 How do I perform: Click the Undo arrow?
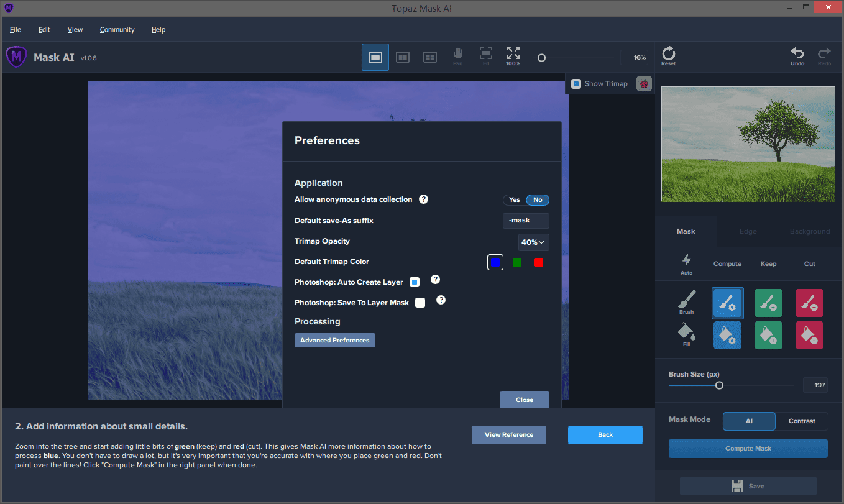(x=797, y=56)
